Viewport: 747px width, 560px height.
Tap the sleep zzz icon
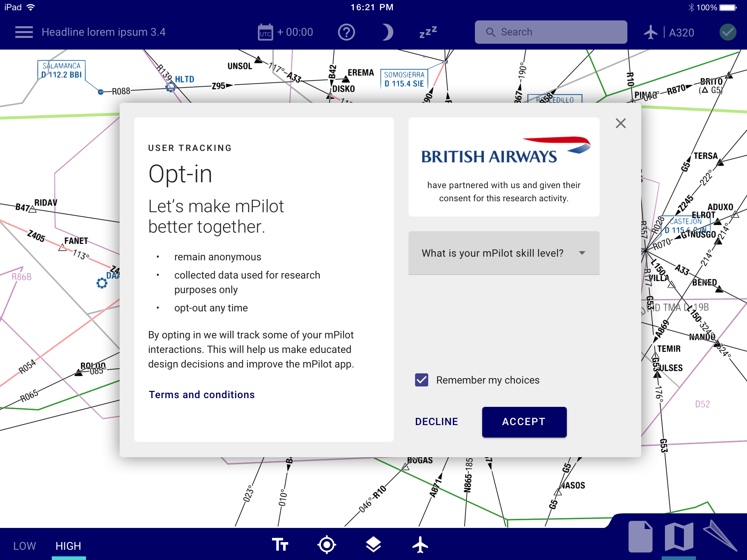[428, 32]
